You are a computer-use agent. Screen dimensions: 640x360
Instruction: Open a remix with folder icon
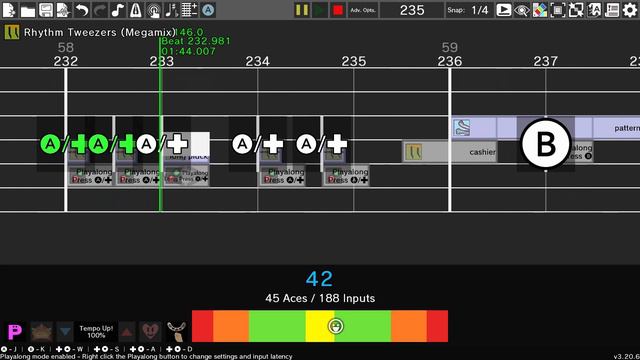[x=27, y=10]
